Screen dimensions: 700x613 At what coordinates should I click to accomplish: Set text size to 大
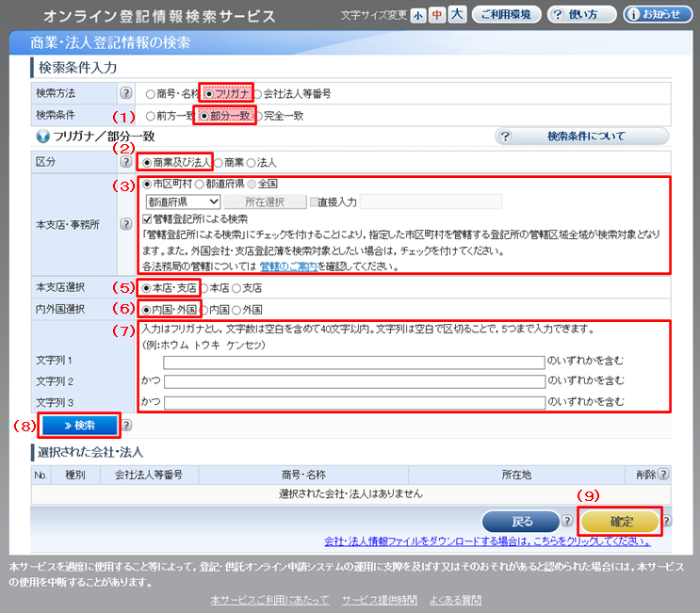click(x=457, y=15)
